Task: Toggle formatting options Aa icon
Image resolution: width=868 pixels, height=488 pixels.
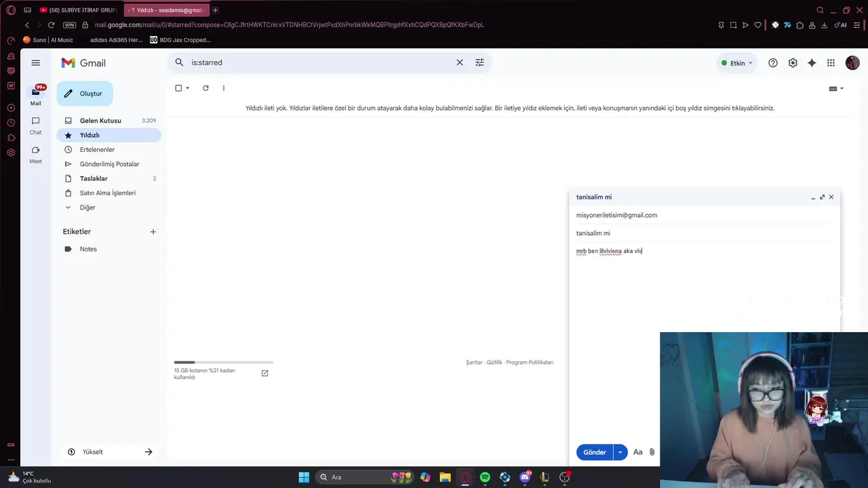Action: pyautogui.click(x=637, y=452)
